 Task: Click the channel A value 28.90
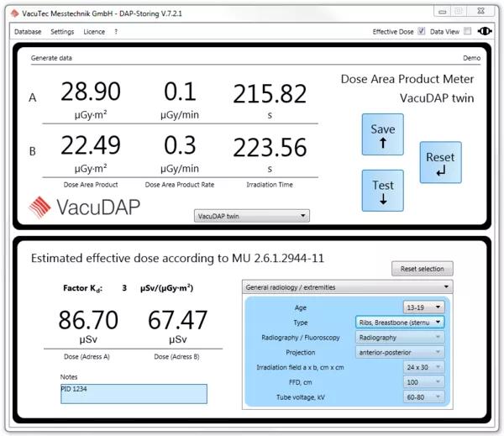91,92
